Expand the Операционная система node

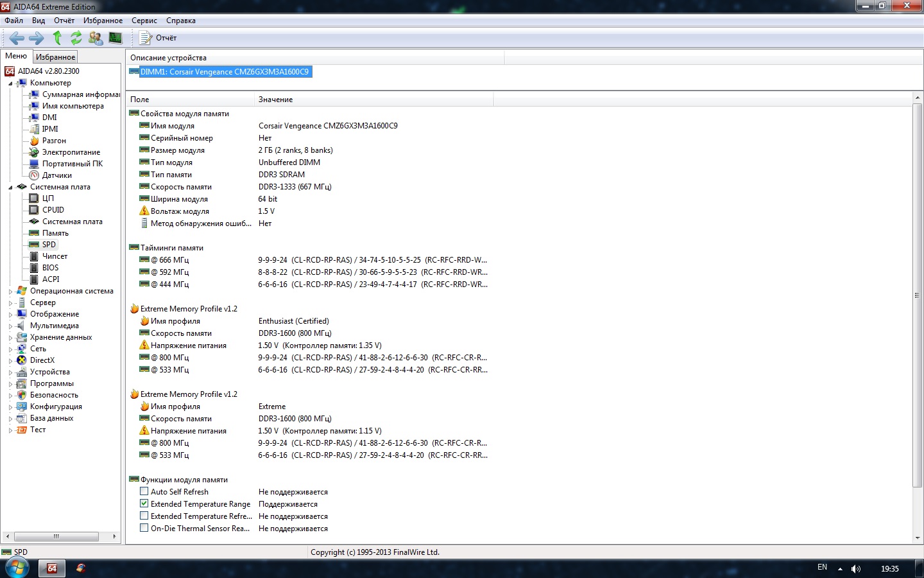coord(10,292)
